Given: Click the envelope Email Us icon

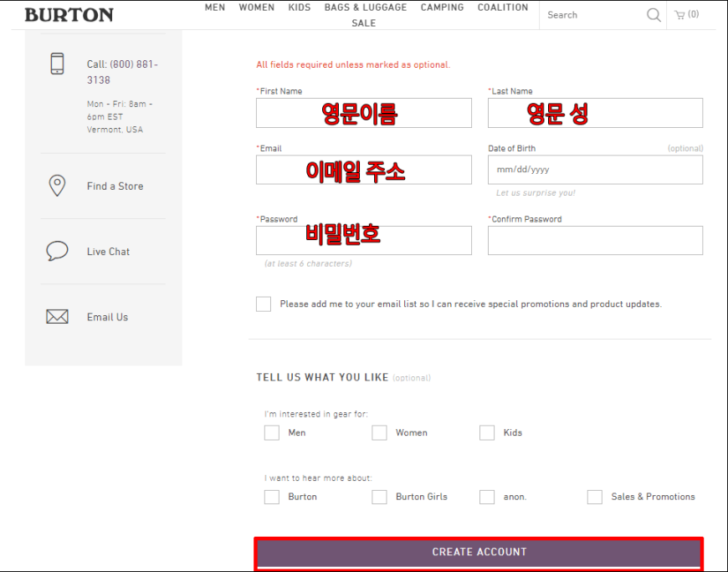Looking at the screenshot, I should 57,316.
